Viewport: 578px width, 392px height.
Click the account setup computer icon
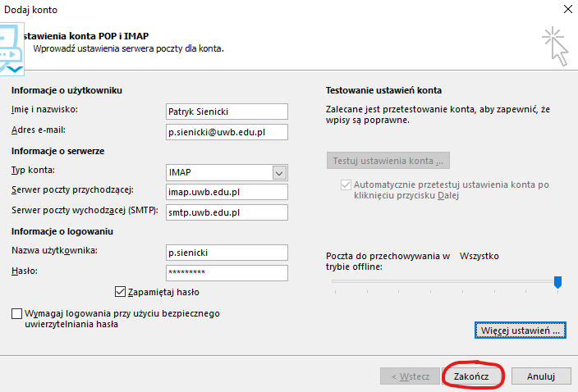11,49
